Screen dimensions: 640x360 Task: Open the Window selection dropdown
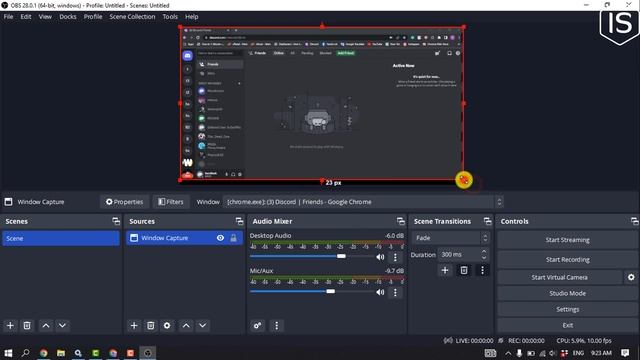coord(362,202)
